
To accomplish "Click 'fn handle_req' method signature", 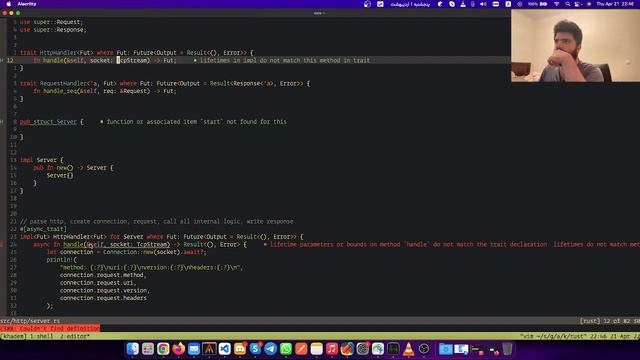I will click(105, 91).
